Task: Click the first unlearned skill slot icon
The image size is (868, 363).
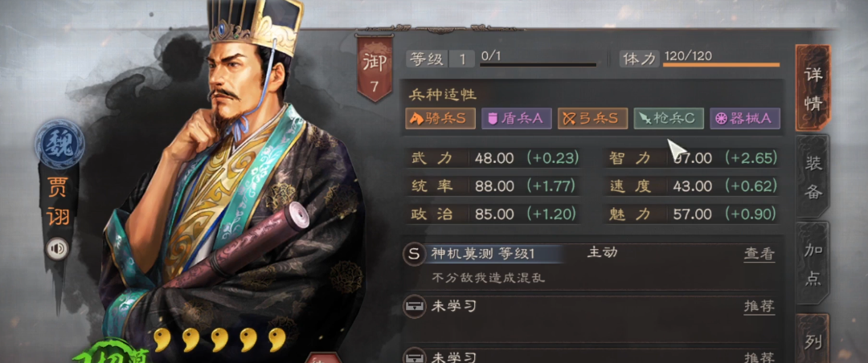Action: [414, 306]
